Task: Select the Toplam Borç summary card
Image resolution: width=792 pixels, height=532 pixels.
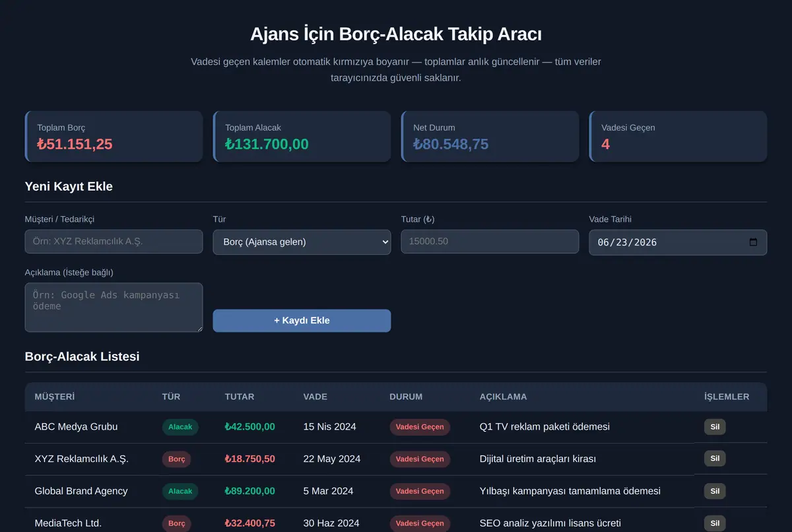Action: [x=114, y=137]
